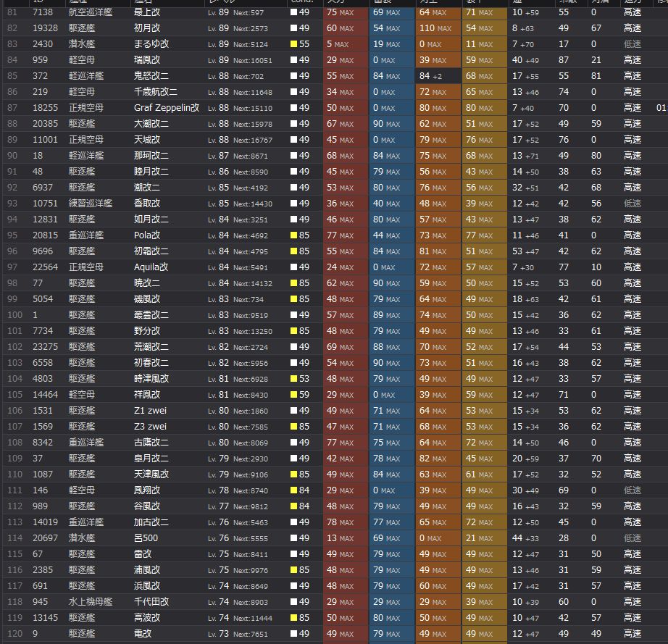Click the 睦月改二 name cell
The width and height of the screenshot is (668, 644).
point(151,172)
